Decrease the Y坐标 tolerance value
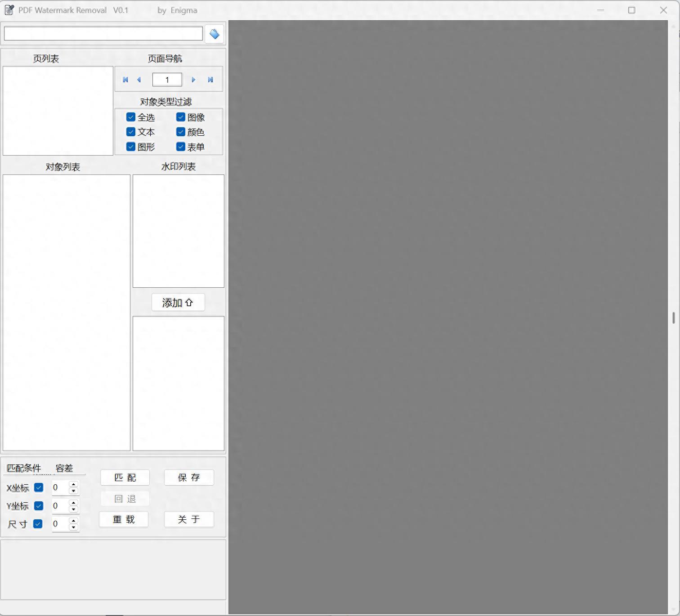 (74, 509)
